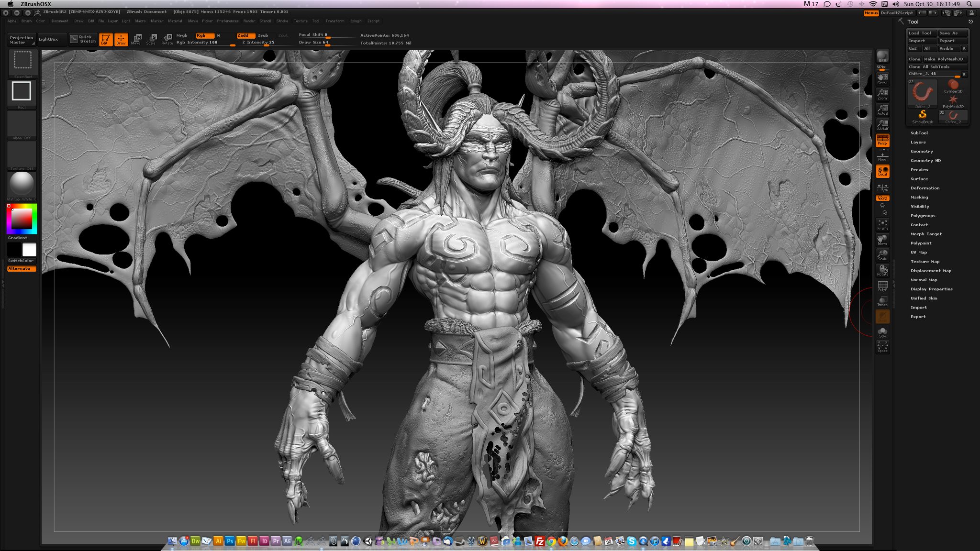Open the Zplugin menu
Screen dimensions: 980x551
point(356,21)
